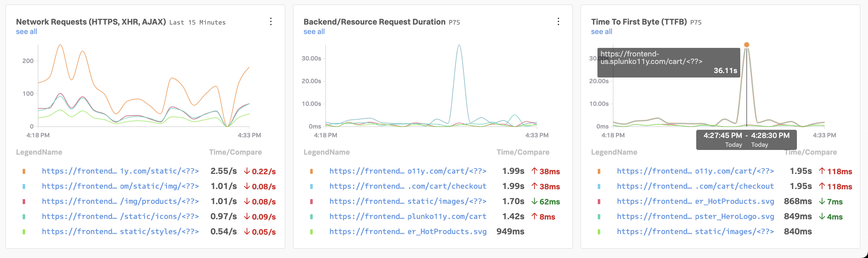This screenshot has height=258, width=868.
Task: Click teal swatch for plunko11y.com/cart legend
Action: [311, 217]
